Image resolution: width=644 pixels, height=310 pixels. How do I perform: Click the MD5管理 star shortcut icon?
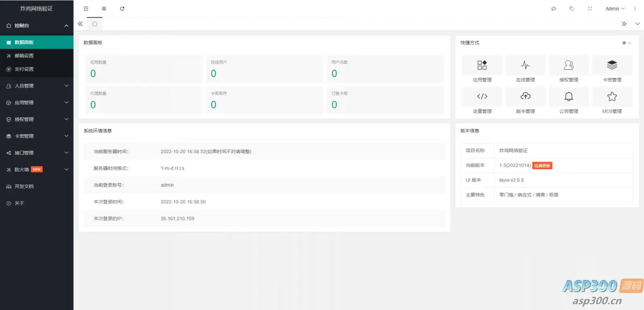(612, 96)
